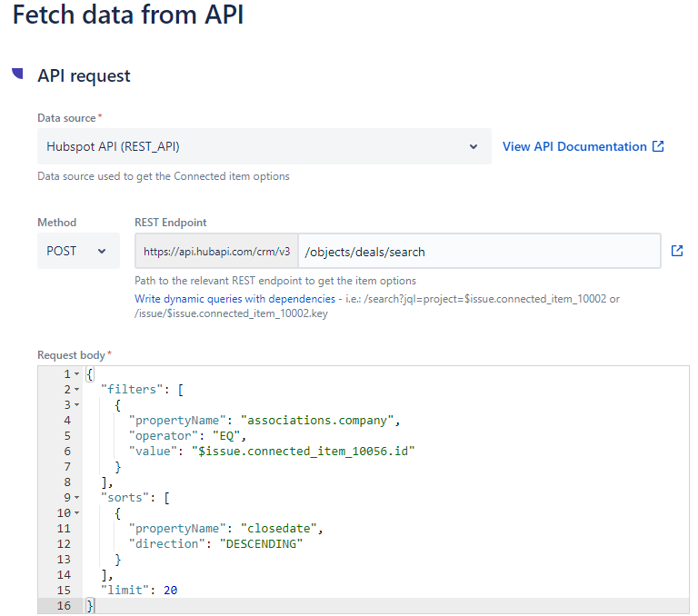The image size is (698, 616).
Task: Click the purple API request section marker
Action: [17, 74]
